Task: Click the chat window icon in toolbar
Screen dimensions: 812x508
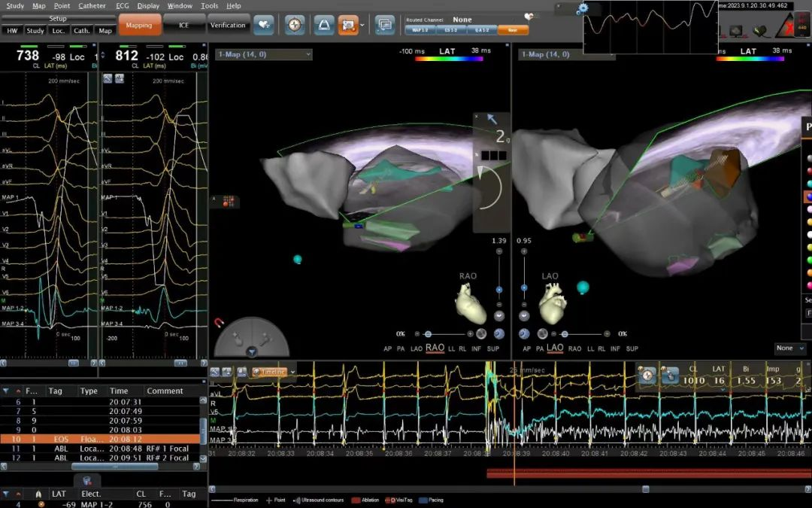Action: (x=385, y=25)
